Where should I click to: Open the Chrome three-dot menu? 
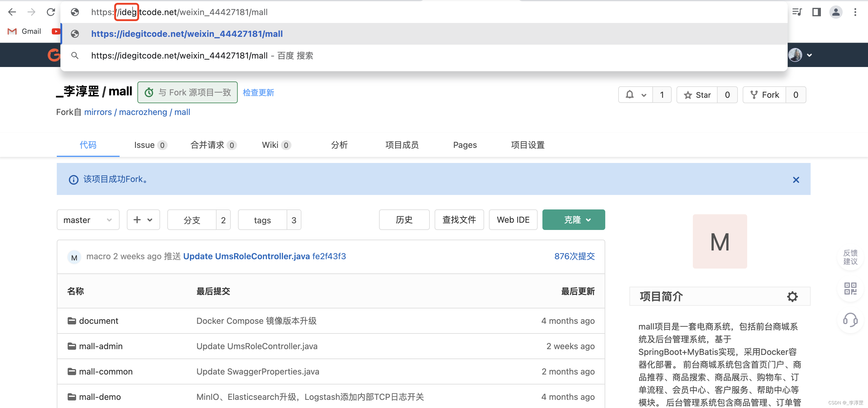pyautogui.click(x=855, y=12)
